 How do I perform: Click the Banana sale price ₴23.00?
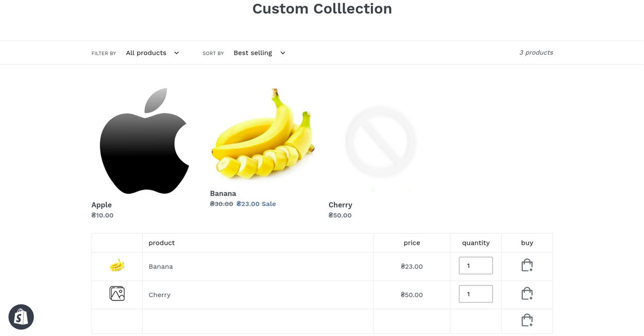coord(248,204)
